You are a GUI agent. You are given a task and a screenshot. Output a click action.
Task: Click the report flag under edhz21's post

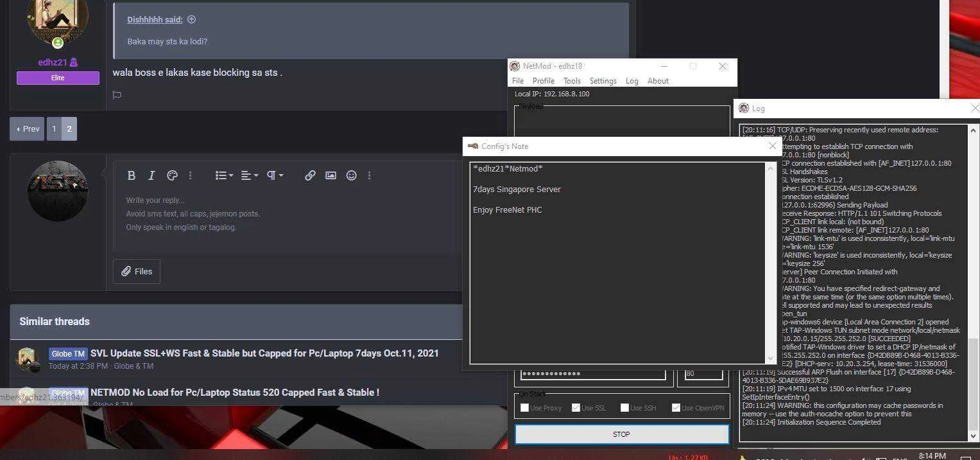[x=117, y=95]
